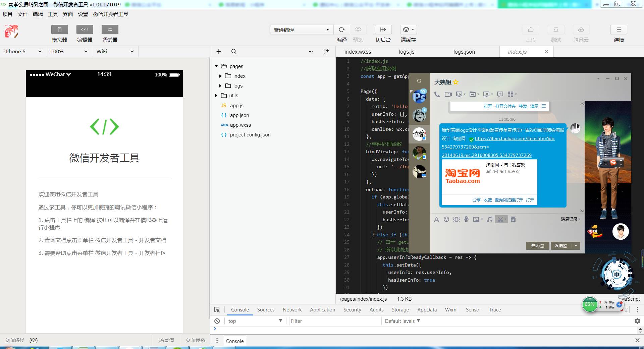Click the microphone voice message icon in QQ

tap(466, 219)
